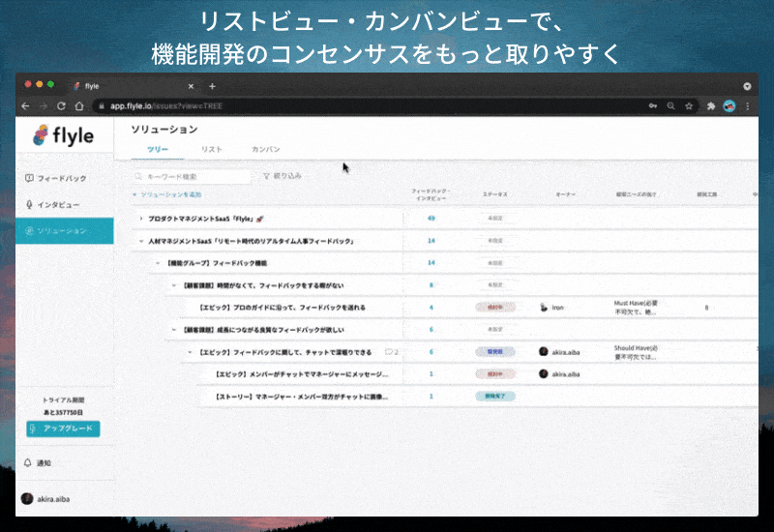This screenshot has height=532, width=774.
Task: Switch to the カンバン tab
Action: tap(266, 150)
